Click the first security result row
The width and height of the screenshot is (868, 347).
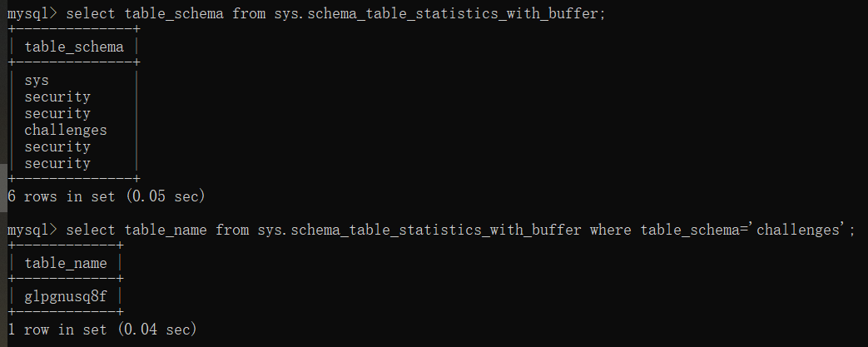click(x=57, y=97)
